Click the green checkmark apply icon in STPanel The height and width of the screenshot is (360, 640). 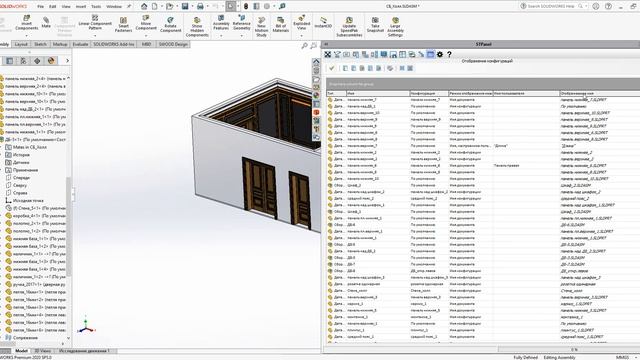pos(331,68)
